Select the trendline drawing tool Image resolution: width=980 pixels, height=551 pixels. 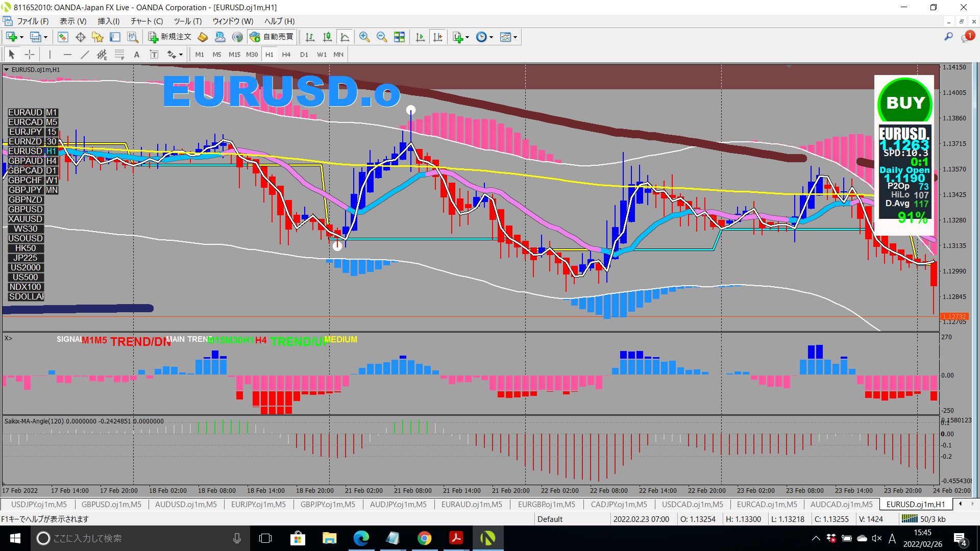(x=85, y=55)
